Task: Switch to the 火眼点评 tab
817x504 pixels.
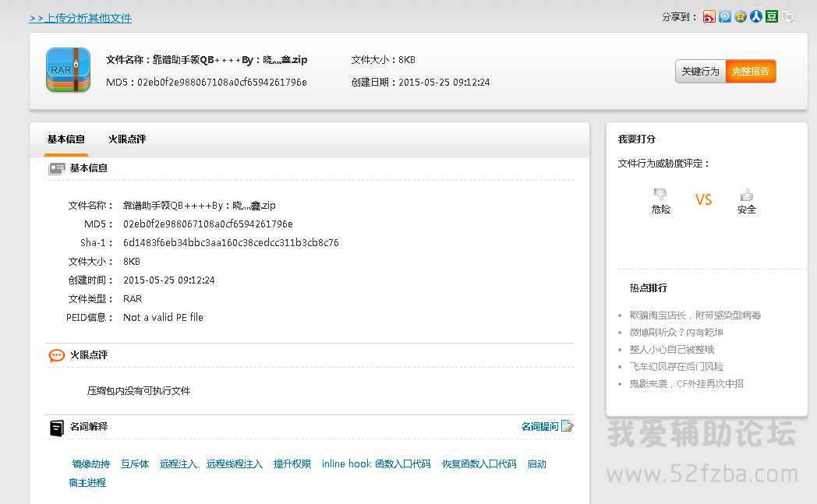Action: 127,139
